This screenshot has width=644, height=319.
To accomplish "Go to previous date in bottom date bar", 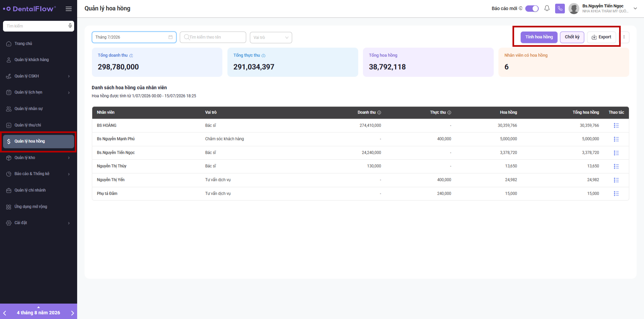I will (x=5, y=313).
